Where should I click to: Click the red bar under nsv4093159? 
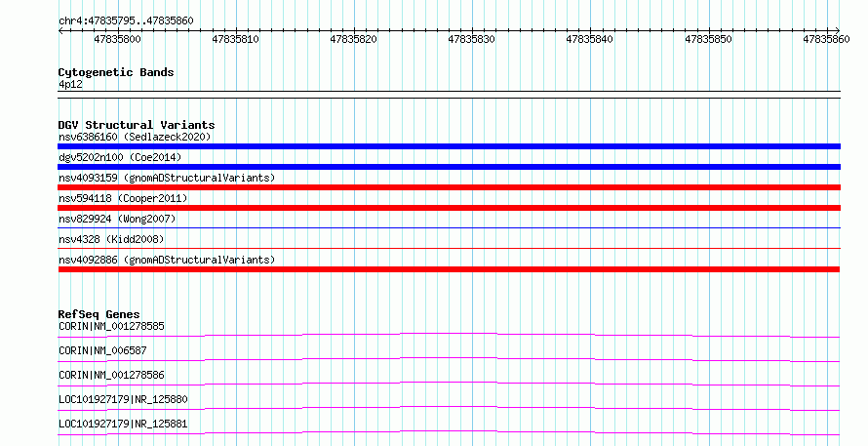tap(449, 187)
